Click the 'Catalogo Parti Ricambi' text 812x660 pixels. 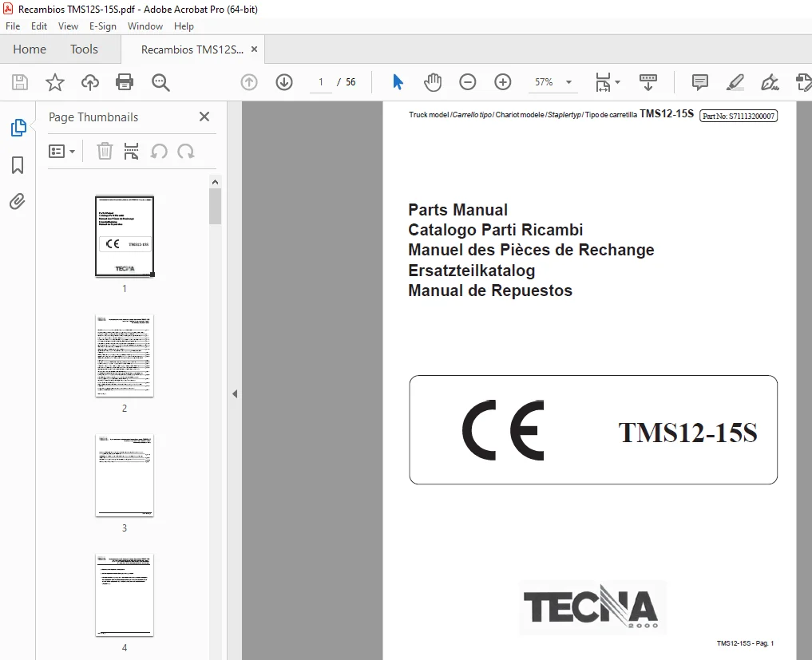click(x=496, y=230)
